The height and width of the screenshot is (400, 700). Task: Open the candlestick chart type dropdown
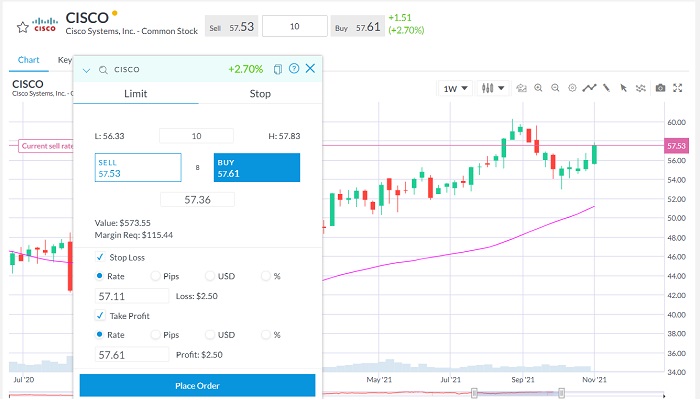click(493, 88)
